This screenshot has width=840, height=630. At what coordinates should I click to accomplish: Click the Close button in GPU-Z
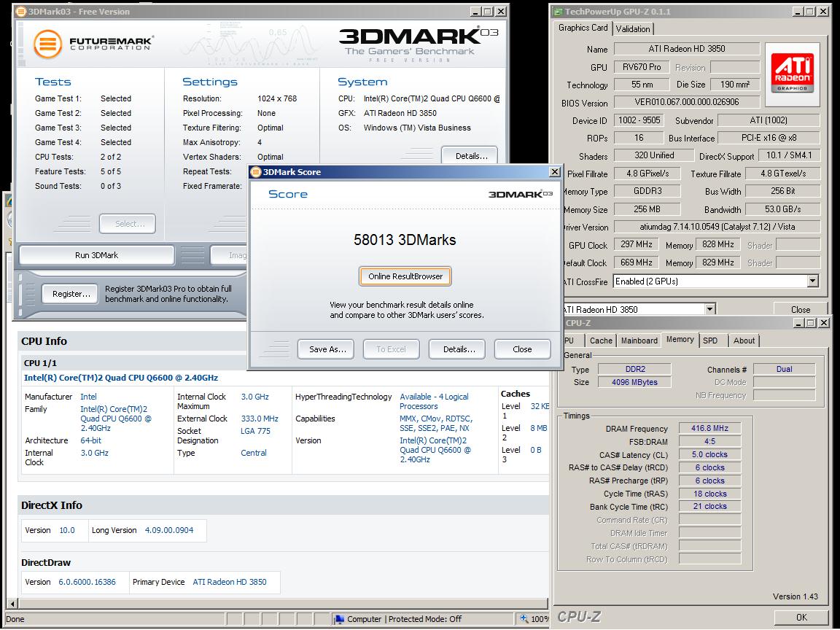(801, 310)
